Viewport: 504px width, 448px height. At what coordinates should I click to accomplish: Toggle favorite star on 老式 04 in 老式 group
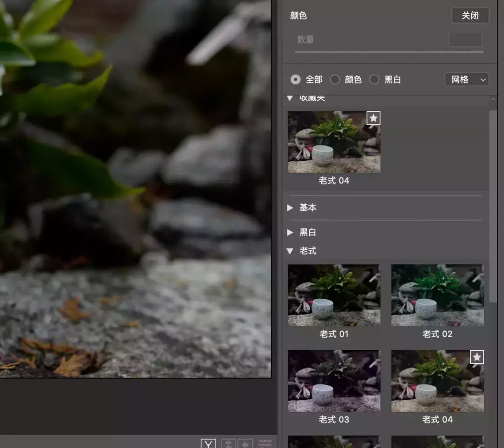click(477, 357)
